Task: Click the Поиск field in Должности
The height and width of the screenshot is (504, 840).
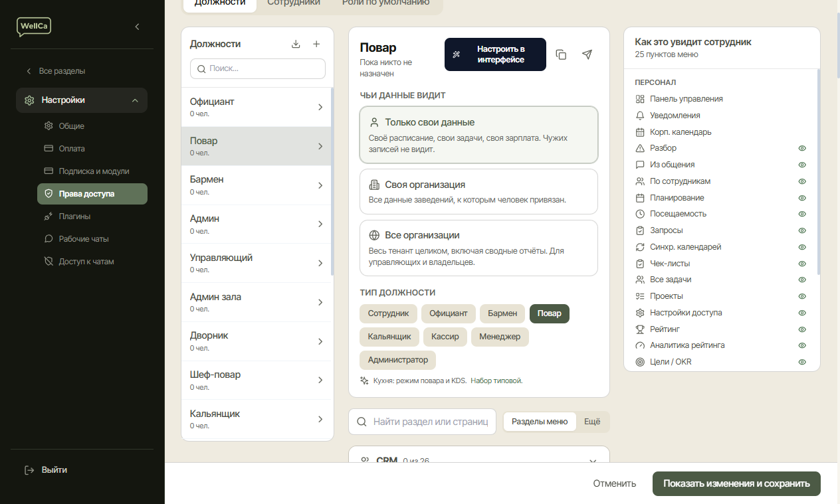Action: [x=258, y=68]
